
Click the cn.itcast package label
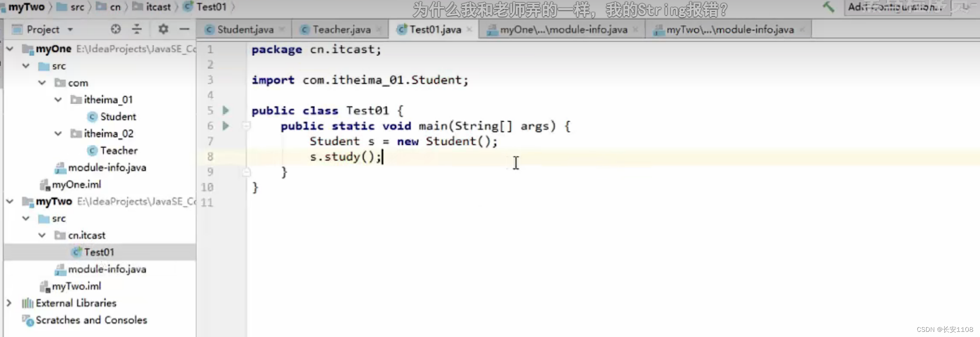pos(86,236)
